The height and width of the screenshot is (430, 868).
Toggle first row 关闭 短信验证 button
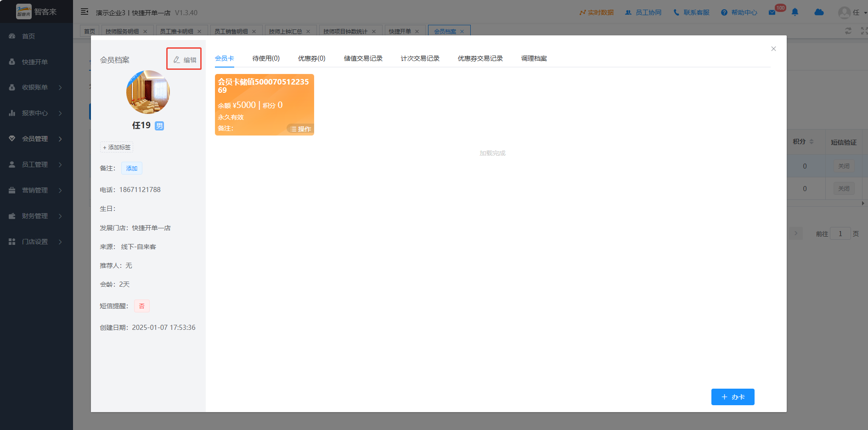click(844, 166)
